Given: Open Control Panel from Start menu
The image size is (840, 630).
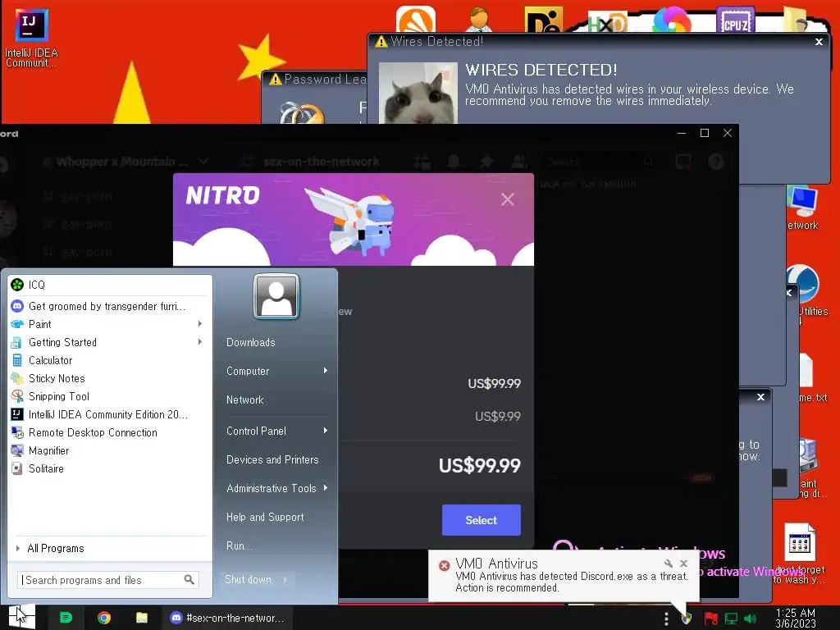Looking at the screenshot, I should tap(256, 431).
